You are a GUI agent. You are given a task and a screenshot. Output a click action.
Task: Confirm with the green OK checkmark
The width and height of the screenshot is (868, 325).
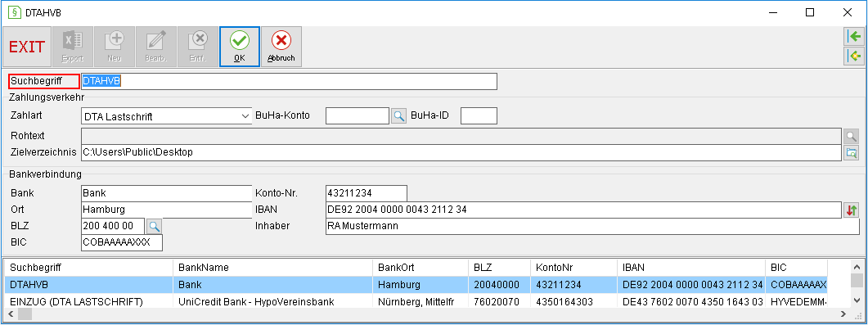pos(239,47)
